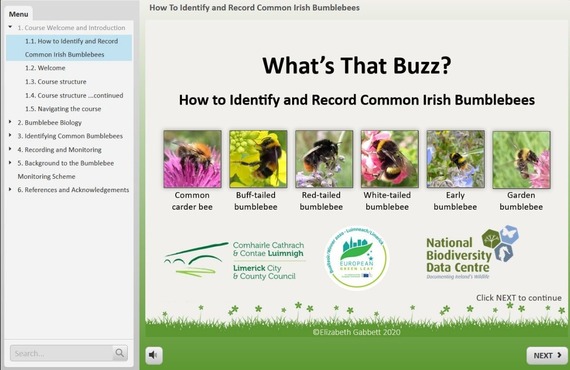Expand section 6 References and Acknowledgements arrow
The image size is (570, 370).
[10, 189]
